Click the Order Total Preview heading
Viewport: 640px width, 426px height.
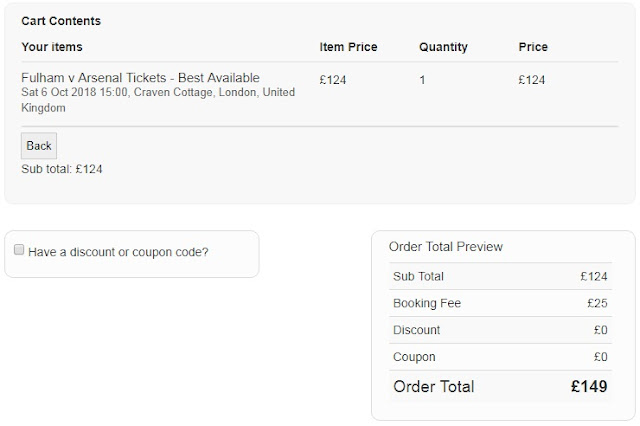coord(446,247)
